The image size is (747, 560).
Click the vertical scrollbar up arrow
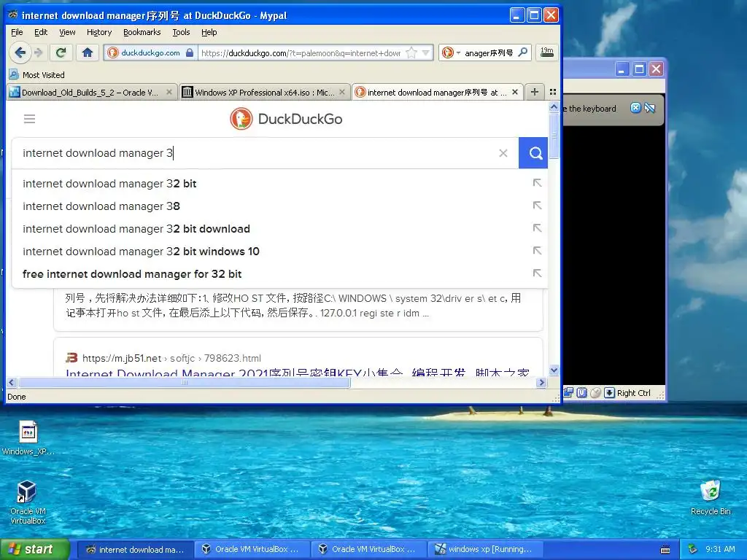[x=554, y=107]
